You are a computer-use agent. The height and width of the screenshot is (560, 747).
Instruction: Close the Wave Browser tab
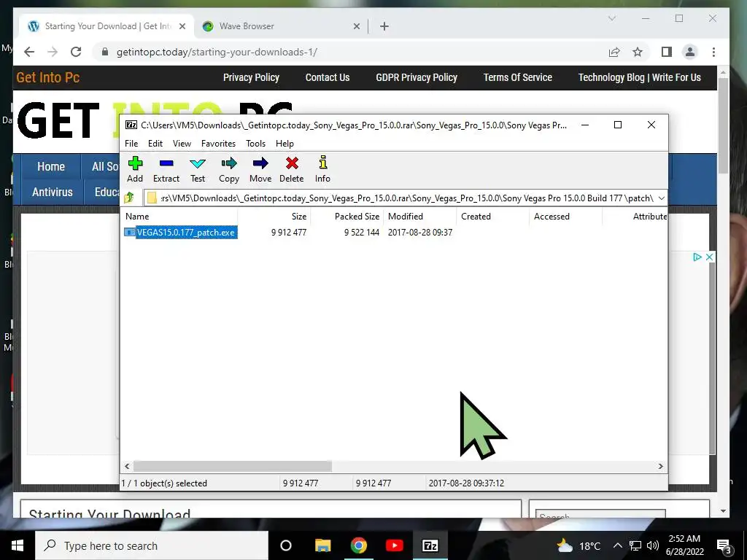pyautogui.click(x=356, y=26)
